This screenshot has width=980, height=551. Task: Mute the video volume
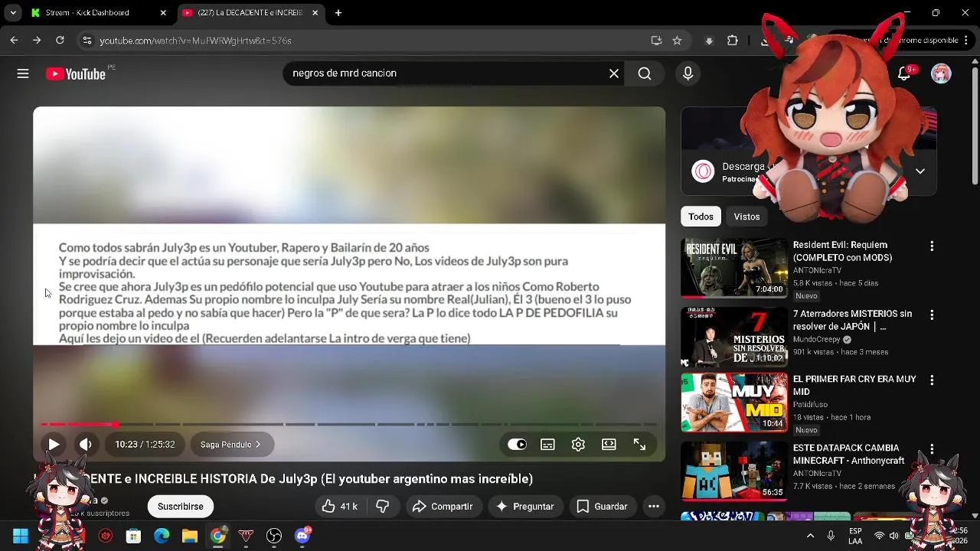[86, 445]
